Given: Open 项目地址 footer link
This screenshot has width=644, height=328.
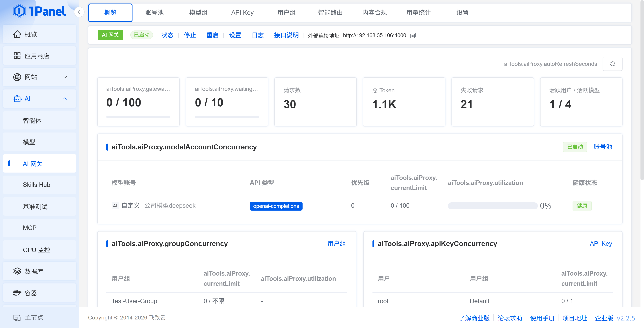Looking at the screenshot, I should point(575,318).
